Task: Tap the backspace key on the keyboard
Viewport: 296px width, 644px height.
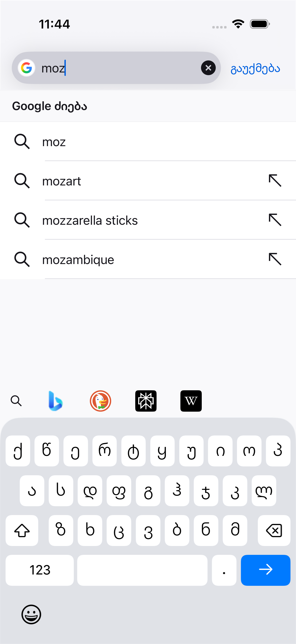Action: pyautogui.click(x=274, y=530)
